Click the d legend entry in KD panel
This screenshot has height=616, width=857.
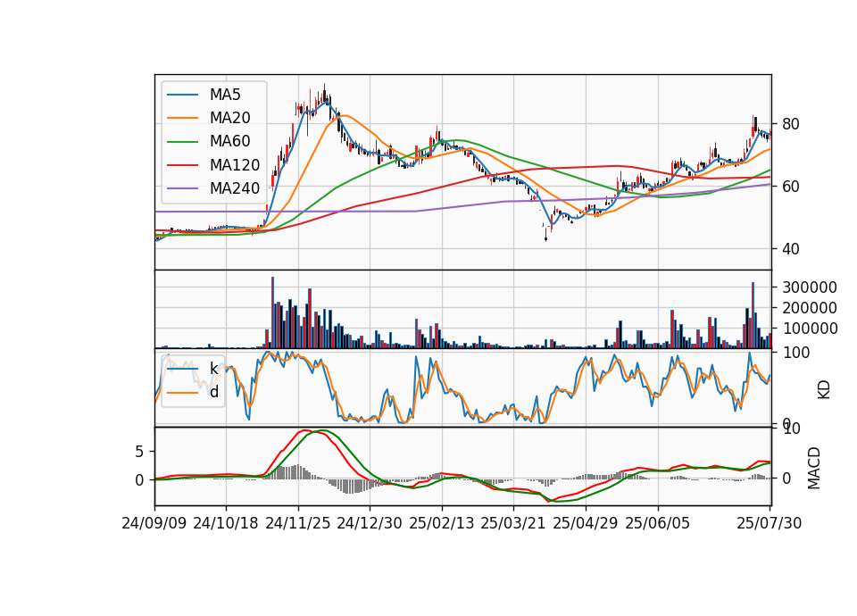pos(214,392)
